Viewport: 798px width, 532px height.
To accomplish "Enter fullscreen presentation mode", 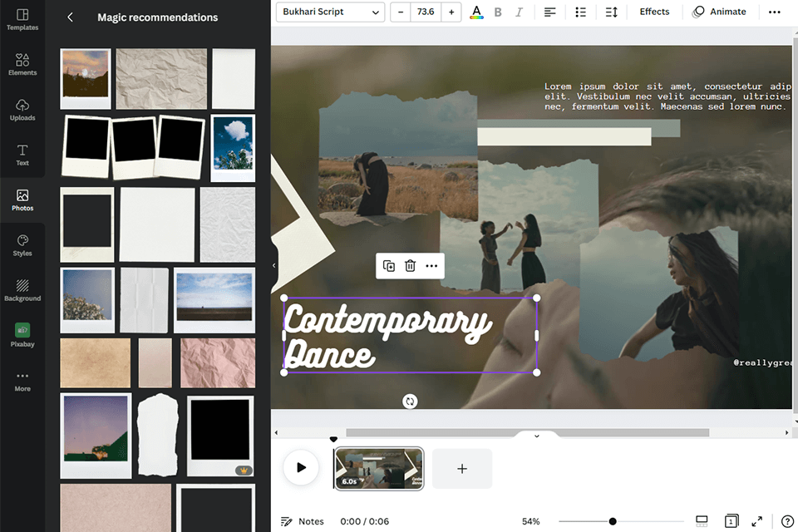I will [757, 521].
